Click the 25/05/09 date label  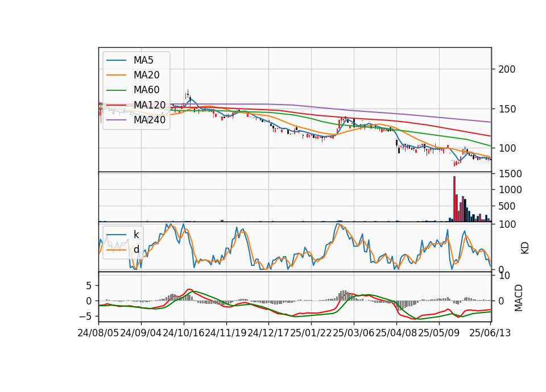[x=439, y=333]
